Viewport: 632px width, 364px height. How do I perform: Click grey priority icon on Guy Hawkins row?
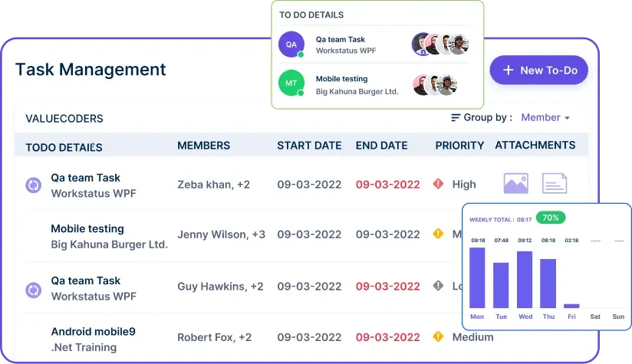click(438, 286)
